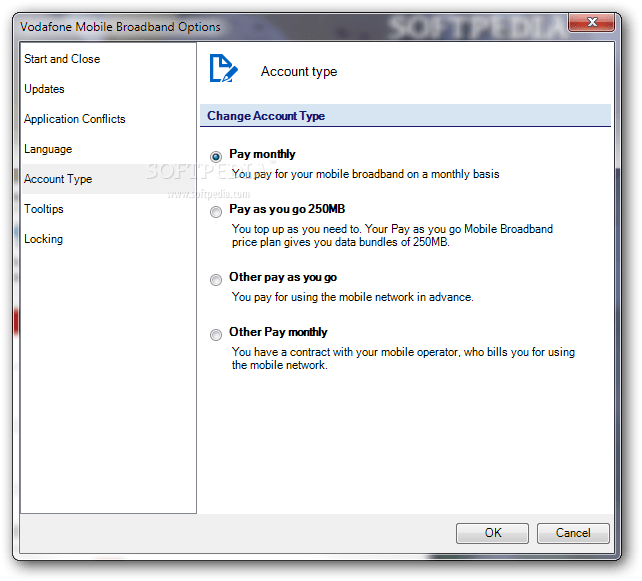
Task: Select Account Type in the sidebar
Action: [108, 179]
